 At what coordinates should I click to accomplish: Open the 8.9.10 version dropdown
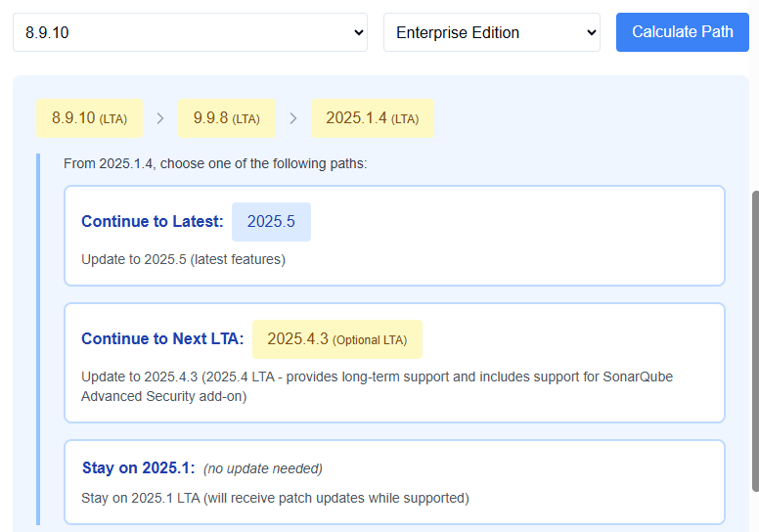coord(190,32)
